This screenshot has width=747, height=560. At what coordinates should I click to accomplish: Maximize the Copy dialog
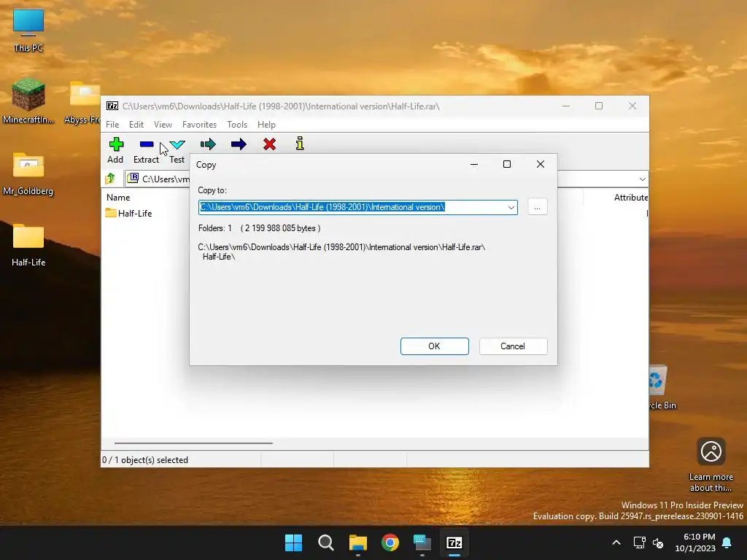pyautogui.click(x=507, y=164)
